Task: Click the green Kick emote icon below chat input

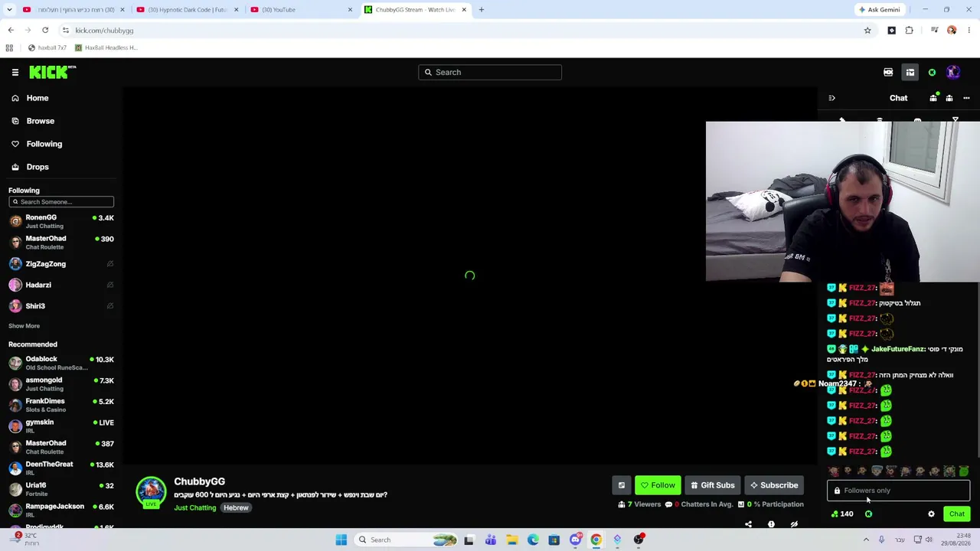Action: (x=868, y=514)
